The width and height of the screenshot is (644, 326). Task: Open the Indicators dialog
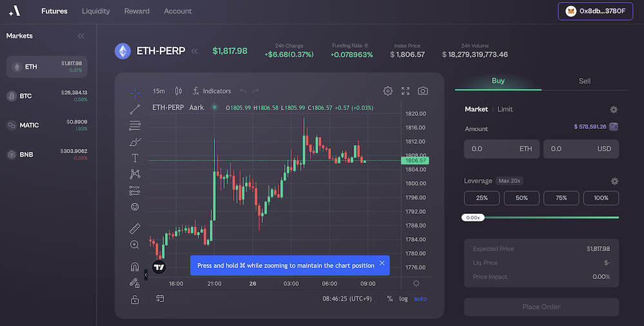pyautogui.click(x=211, y=91)
